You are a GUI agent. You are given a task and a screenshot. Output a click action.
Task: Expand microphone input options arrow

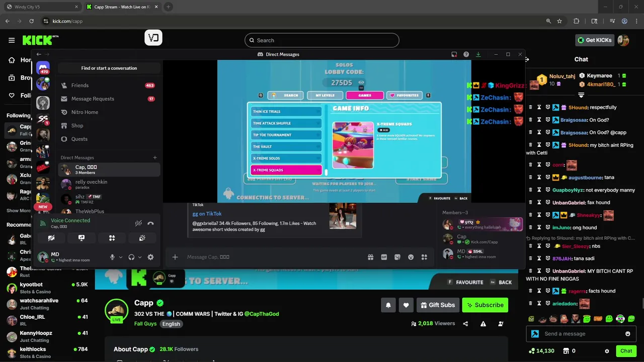(121, 257)
